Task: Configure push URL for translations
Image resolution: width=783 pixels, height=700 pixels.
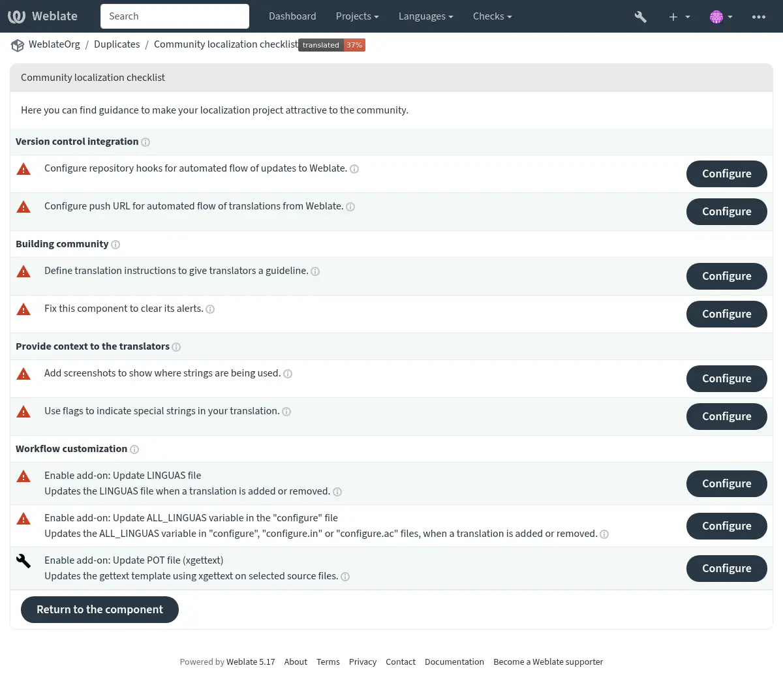Action: [x=726, y=211]
